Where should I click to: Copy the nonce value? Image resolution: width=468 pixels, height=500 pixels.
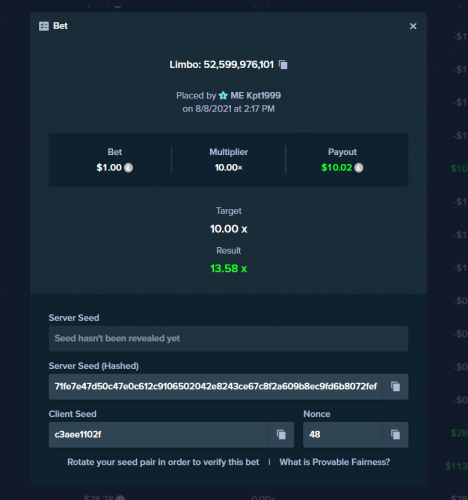[395, 435]
